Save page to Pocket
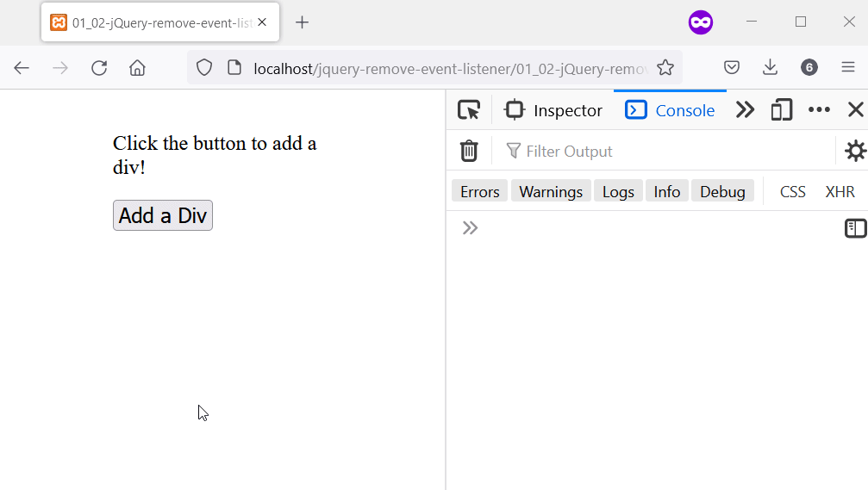This screenshot has height=490, width=868. click(x=731, y=68)
